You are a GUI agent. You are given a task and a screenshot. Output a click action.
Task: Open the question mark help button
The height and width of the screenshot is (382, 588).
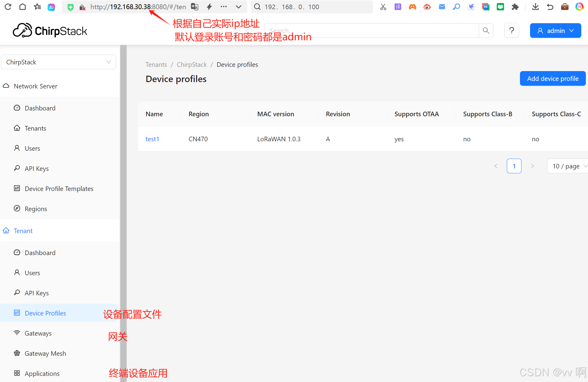(x=512, y=31)
